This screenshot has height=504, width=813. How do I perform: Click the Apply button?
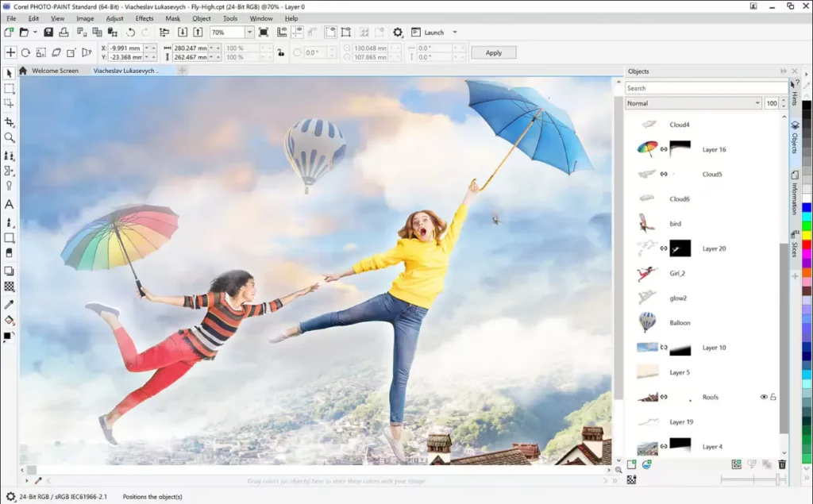click(493, 52)
